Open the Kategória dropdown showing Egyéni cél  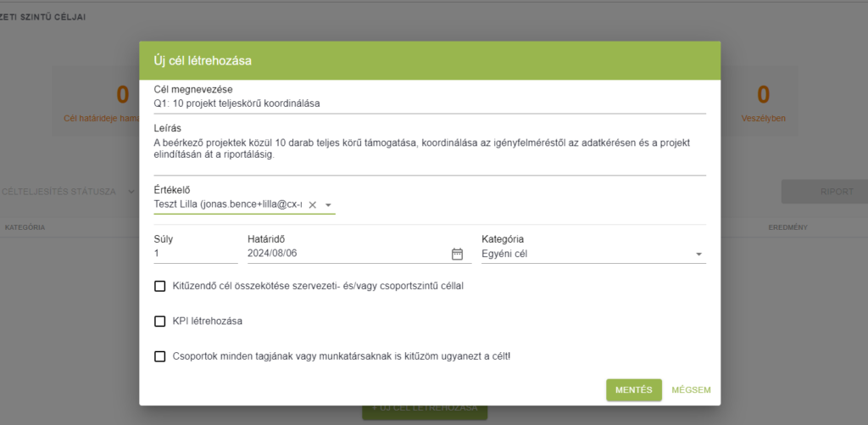[x=593, y=254]
